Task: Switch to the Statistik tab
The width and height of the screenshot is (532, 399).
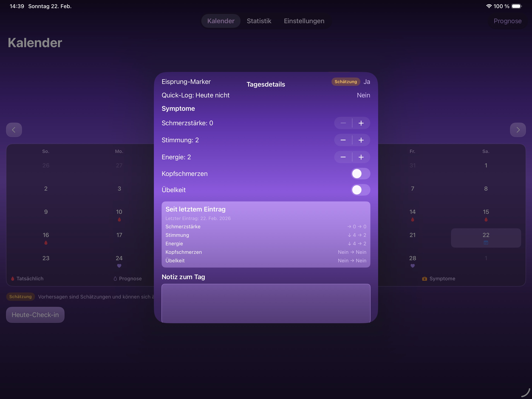Action: tap(259, 21)
